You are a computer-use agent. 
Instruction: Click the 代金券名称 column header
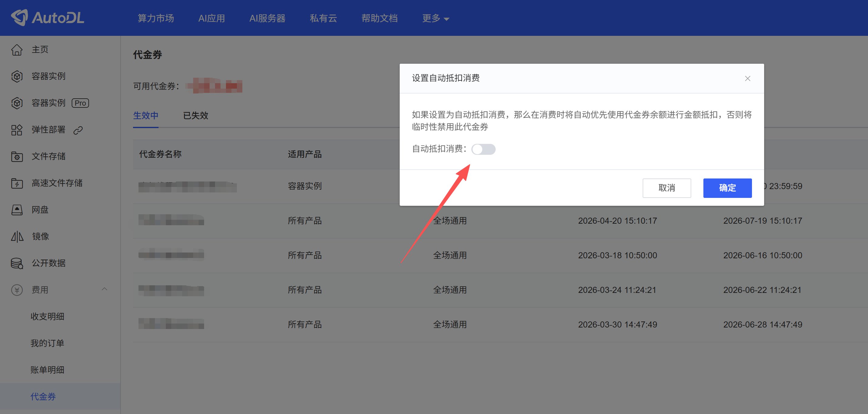tap(160, 154)
